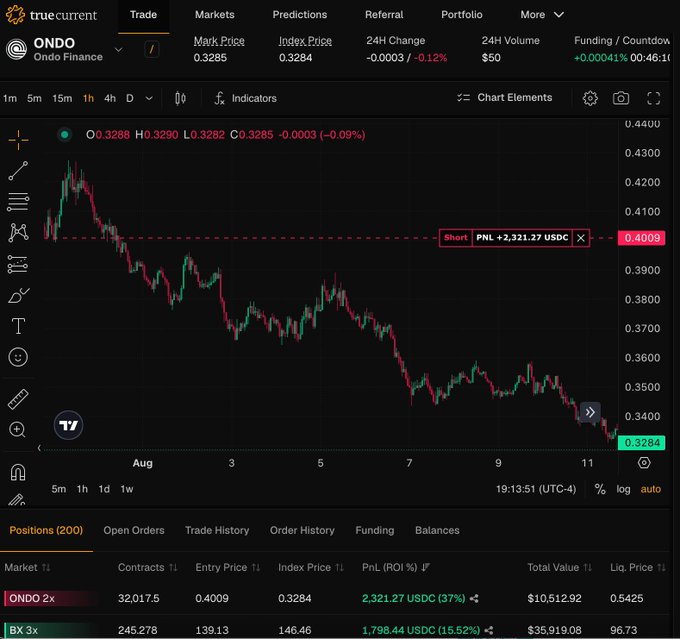Select the Text annotation tool
Screen dimensions: 680x639
click(18, 326)
